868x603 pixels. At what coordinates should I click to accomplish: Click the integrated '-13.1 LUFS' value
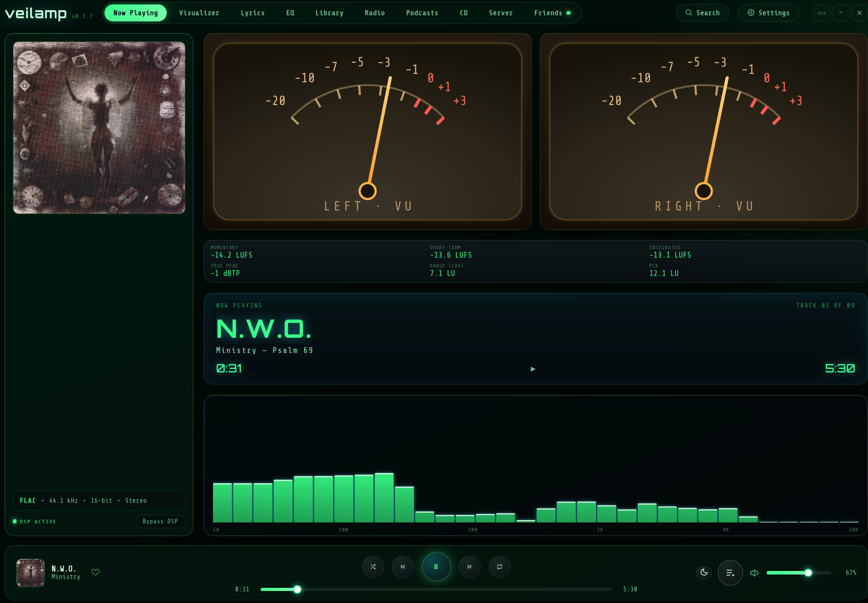(x=670, y=255)
